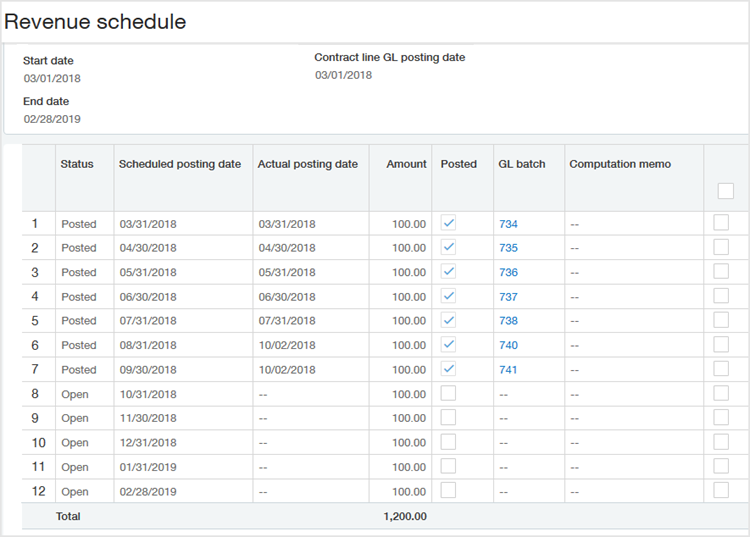
Task: Open GL batch 734 link
Action: (508, 224)
